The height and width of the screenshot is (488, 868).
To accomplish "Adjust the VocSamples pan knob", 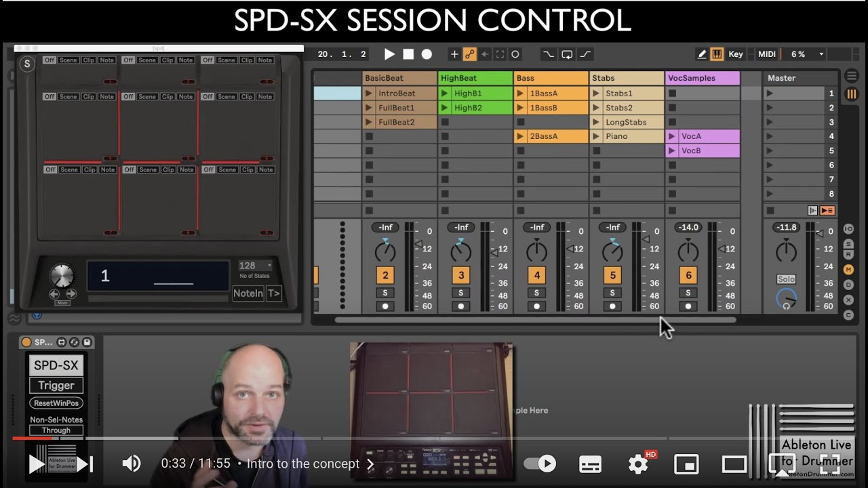I will click(688, 251).
